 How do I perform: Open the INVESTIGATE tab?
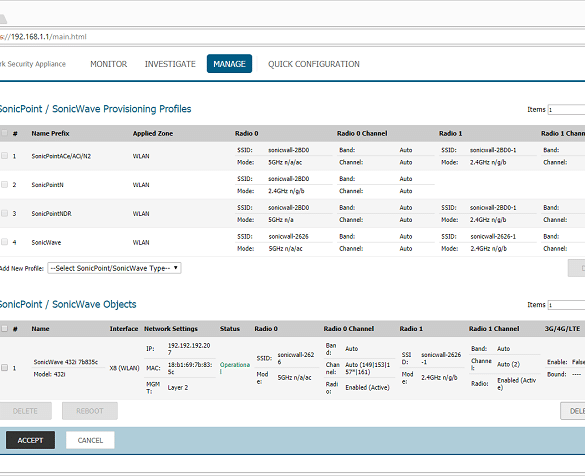[x=170, y=64]
